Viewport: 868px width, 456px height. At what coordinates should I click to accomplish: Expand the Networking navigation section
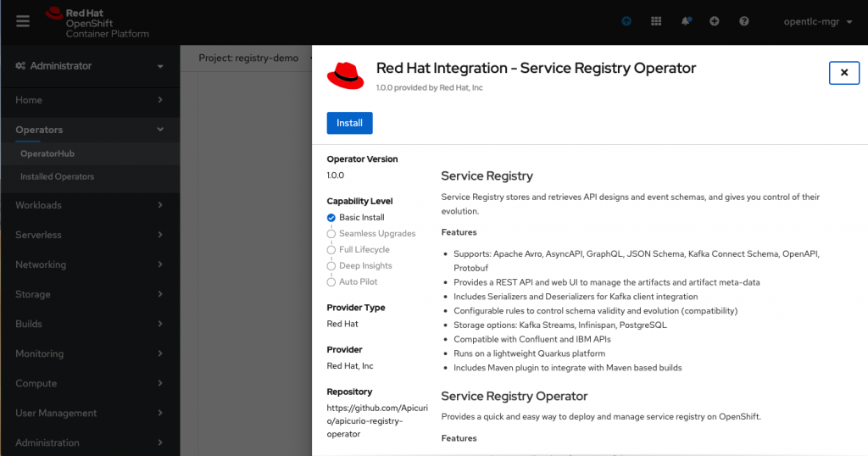pyautogui.click(x=90, y=264)
